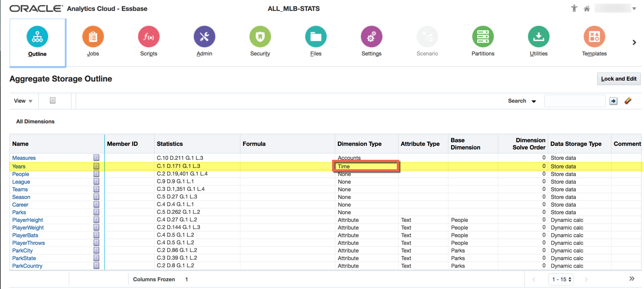Click into the Search text field
The image size is (644, 289).
pyautogui.click(x=574, y=101)
